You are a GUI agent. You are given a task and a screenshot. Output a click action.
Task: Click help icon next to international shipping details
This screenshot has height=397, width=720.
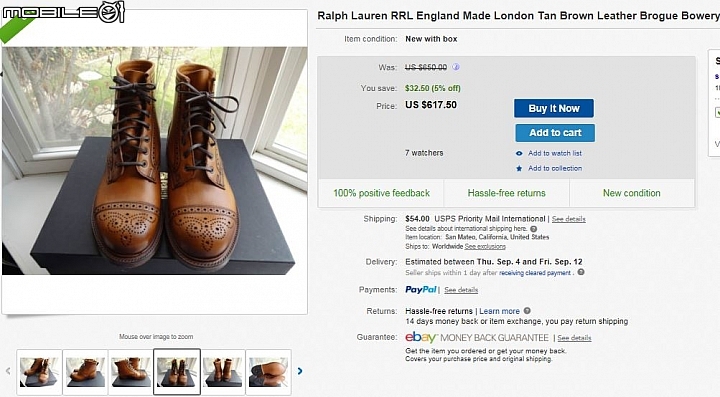coord(534,229)
